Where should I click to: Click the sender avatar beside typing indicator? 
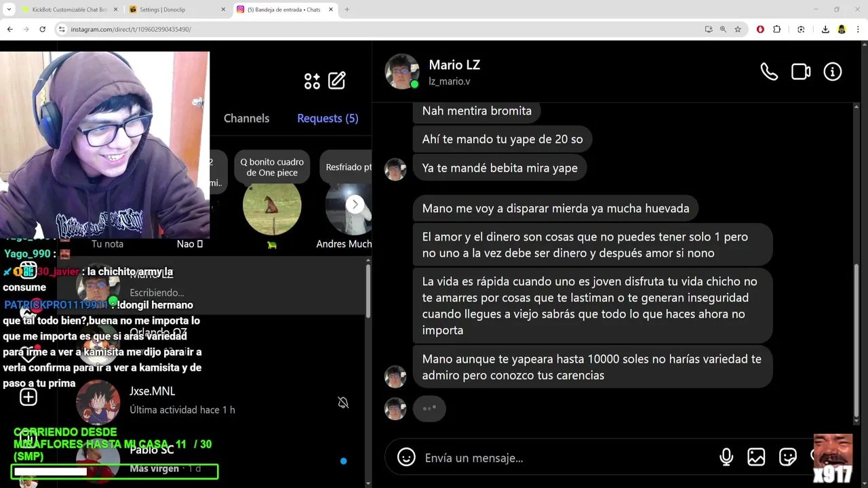tap(395, 409)
